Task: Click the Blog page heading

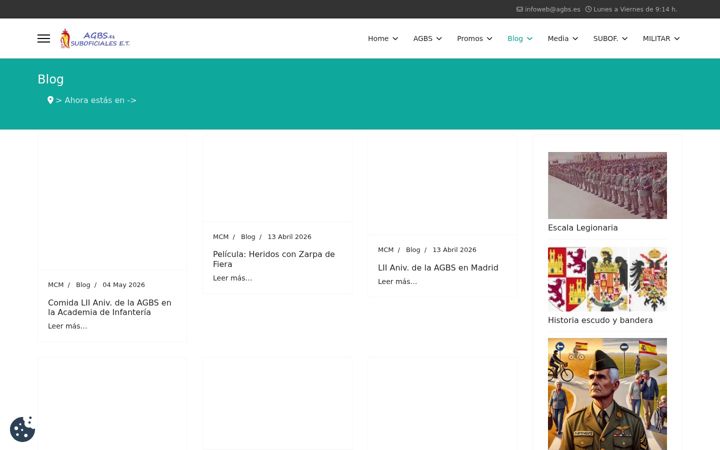Action: 51,79
